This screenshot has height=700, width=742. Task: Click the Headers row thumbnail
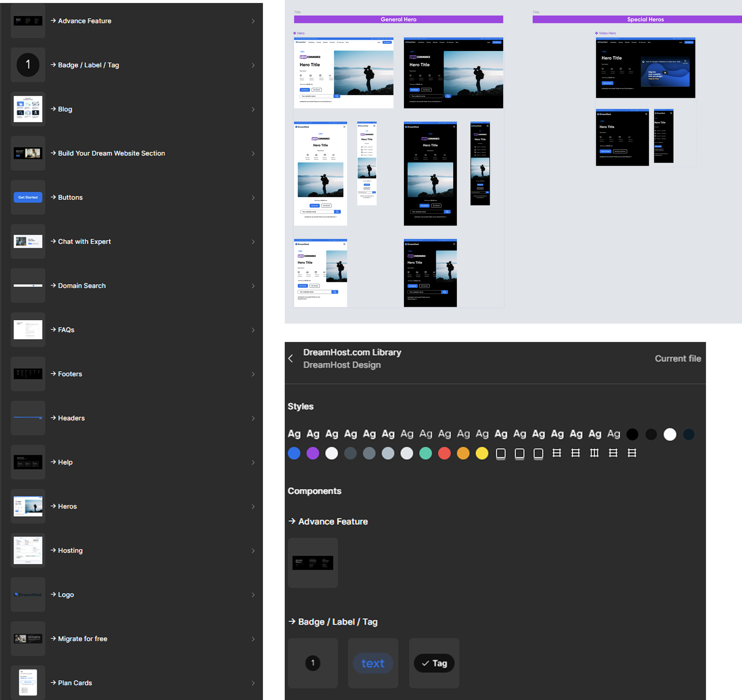click(28, 418)
